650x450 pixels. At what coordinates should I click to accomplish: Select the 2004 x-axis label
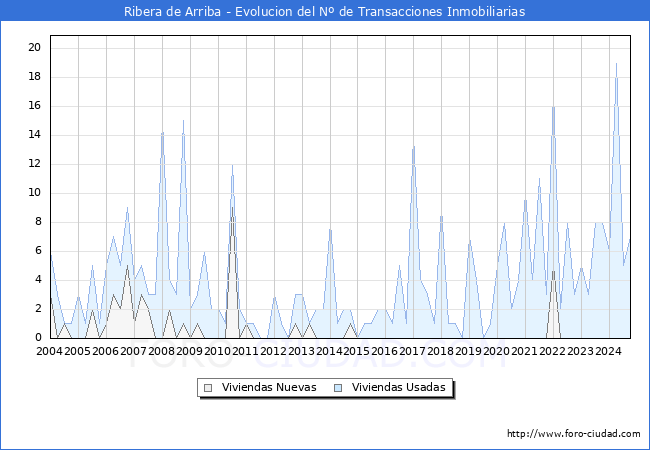tap(49, 351)
